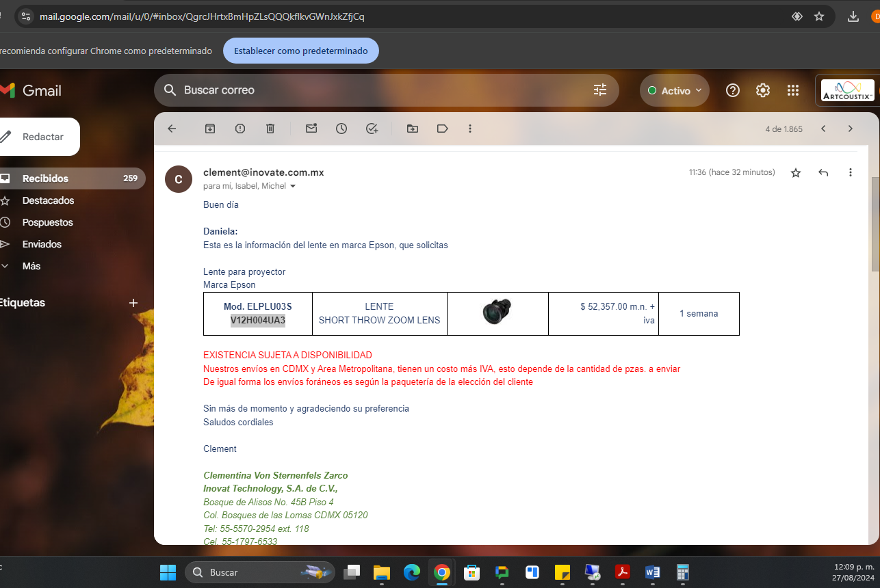Add this email to Tasks
This screenshot has height=588, width=880.
pyautogui.click(x=372, y=129)
